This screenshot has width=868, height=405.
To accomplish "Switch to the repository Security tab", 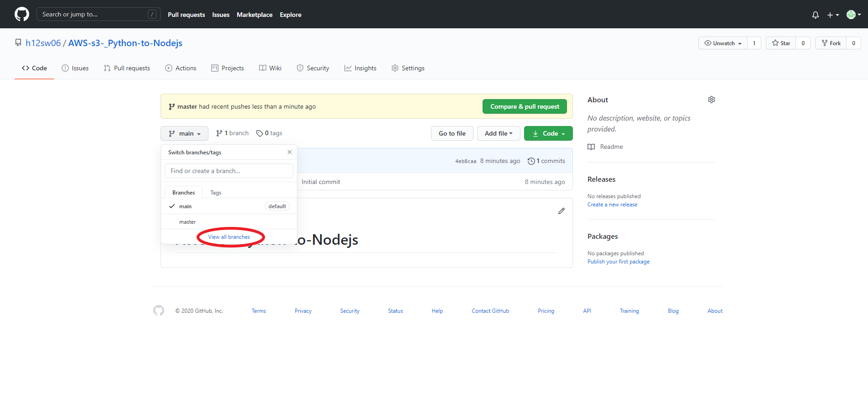I will (313, 68).
